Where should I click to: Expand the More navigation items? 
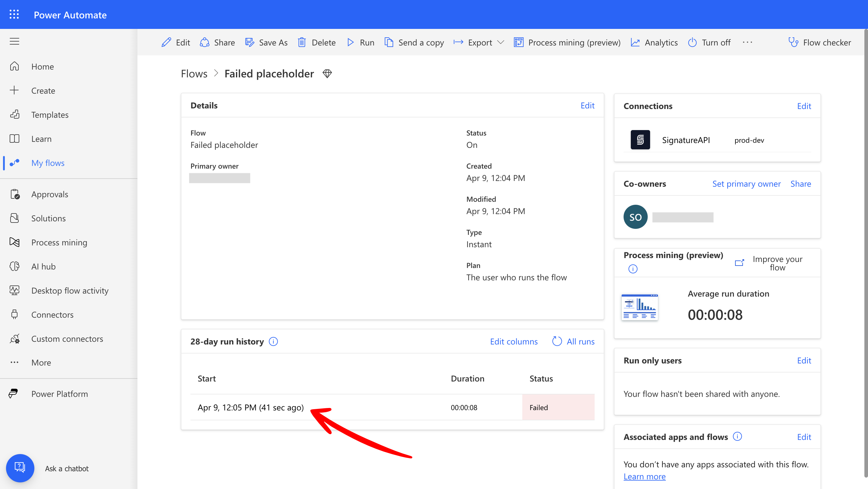(x=41, y=363)
